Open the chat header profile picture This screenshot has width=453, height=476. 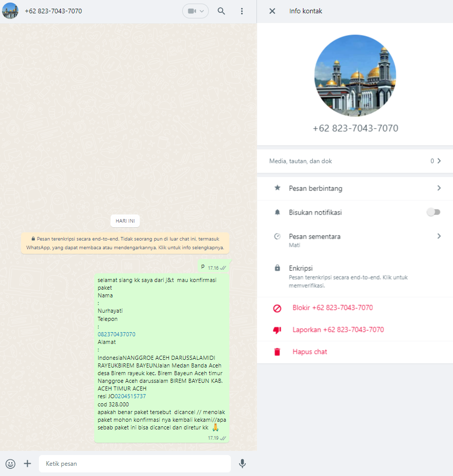pos(10,11)
